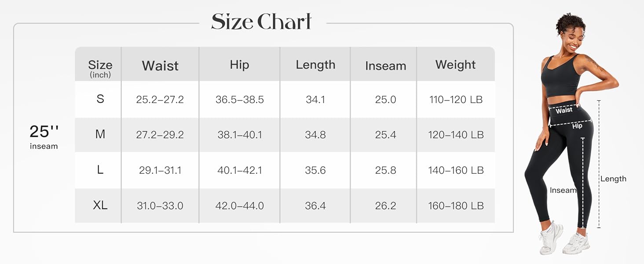Select the size M row label
Image resolution: width=644 pixels, height=264 pixels.
[100, 134]
